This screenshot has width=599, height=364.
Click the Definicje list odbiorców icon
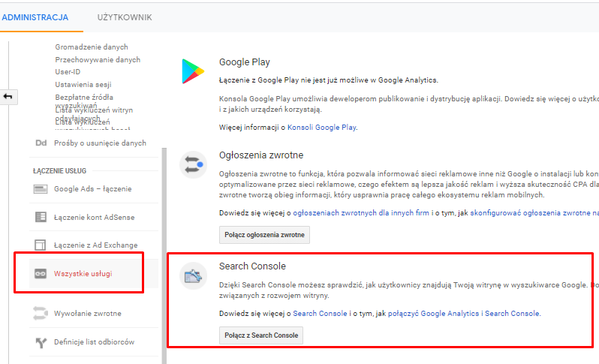(41, 342)
